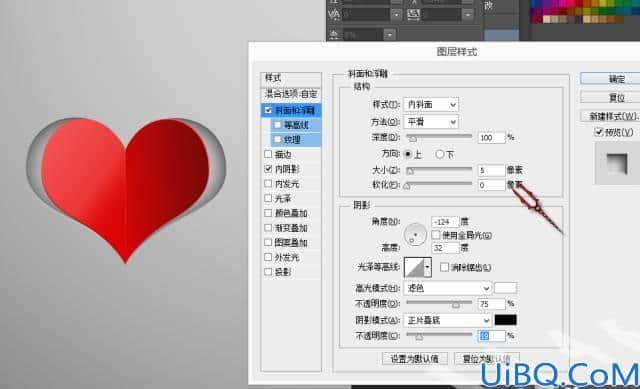Enable the 投影 checkbox

[x=268, y=272]
